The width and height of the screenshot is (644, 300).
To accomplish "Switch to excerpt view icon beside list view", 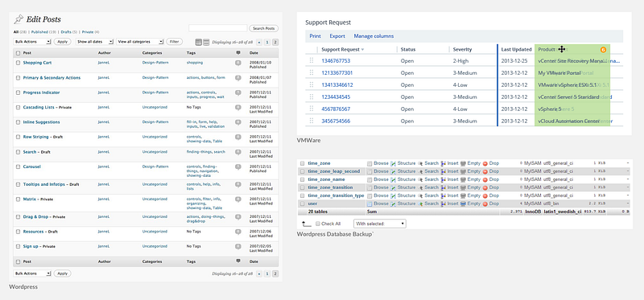I will coord(206,42).
